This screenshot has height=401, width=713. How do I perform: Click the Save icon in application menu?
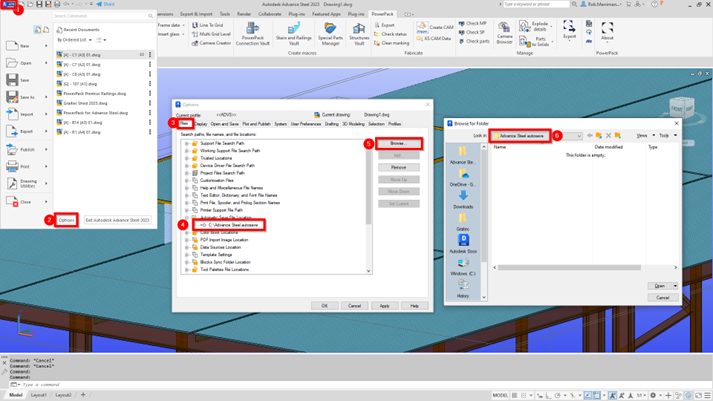pyautogui.click(x=12, y=80)
